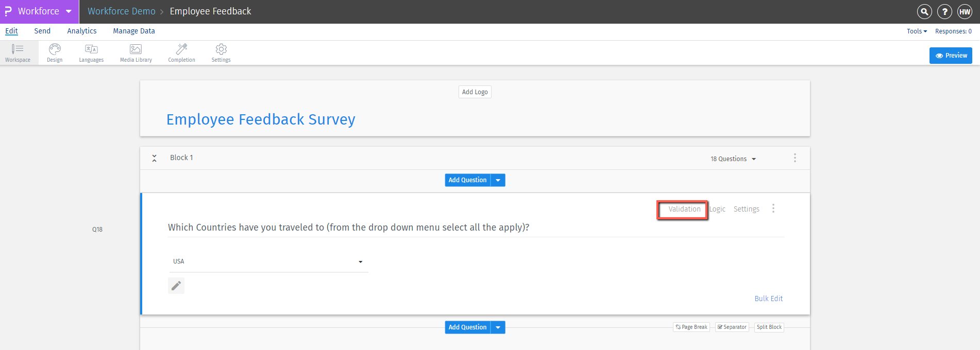The image size is (980, 350).
Task: Expand the Workforce product dropdown
Action: tap(69, 11)
